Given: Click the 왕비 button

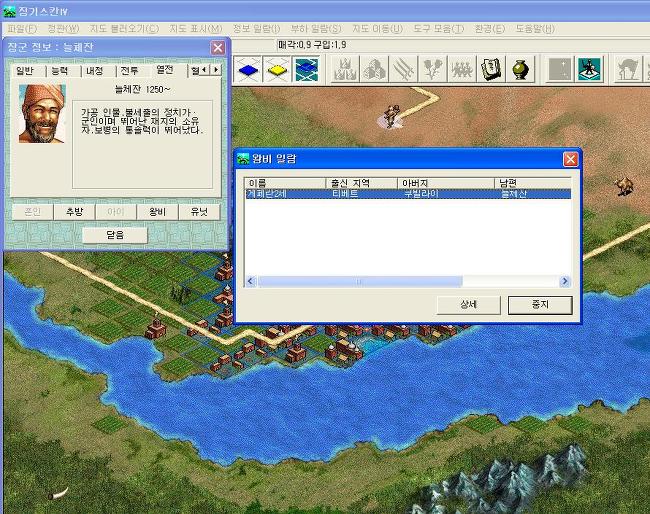Looking at the screenshot, I should 158,212.
